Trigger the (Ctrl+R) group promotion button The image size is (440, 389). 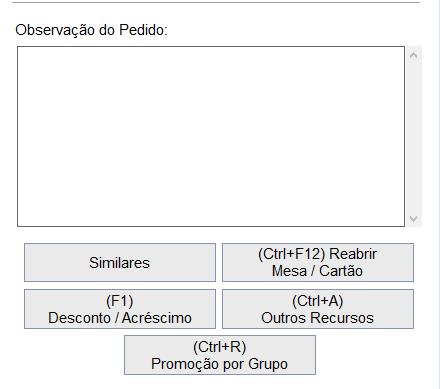(x=220, y=355)
